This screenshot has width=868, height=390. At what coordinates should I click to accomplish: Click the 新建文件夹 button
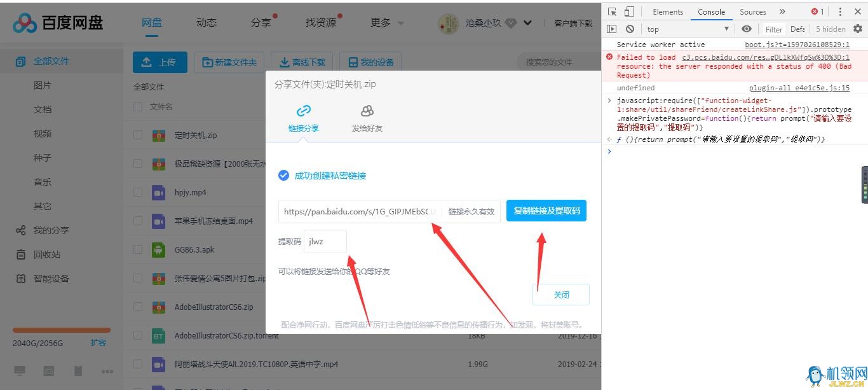coord(229,62)
